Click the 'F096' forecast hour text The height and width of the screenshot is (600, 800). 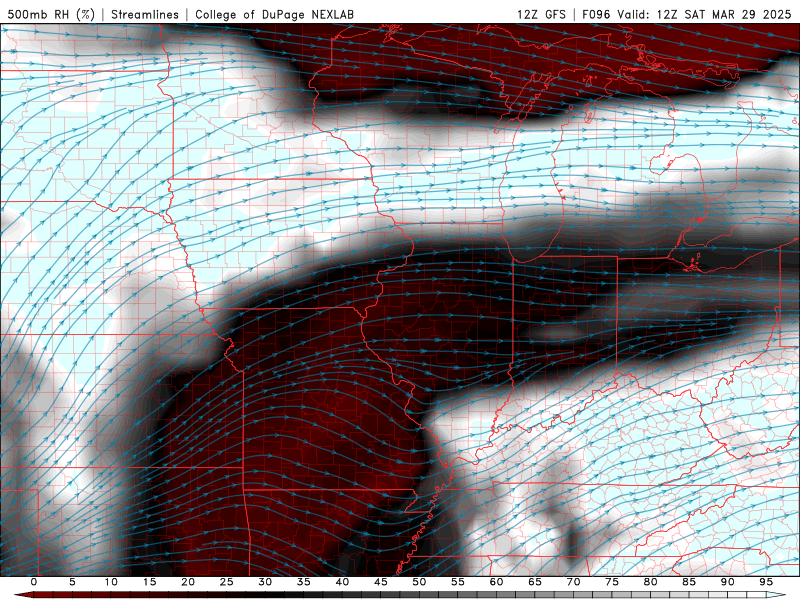point(596,14)
